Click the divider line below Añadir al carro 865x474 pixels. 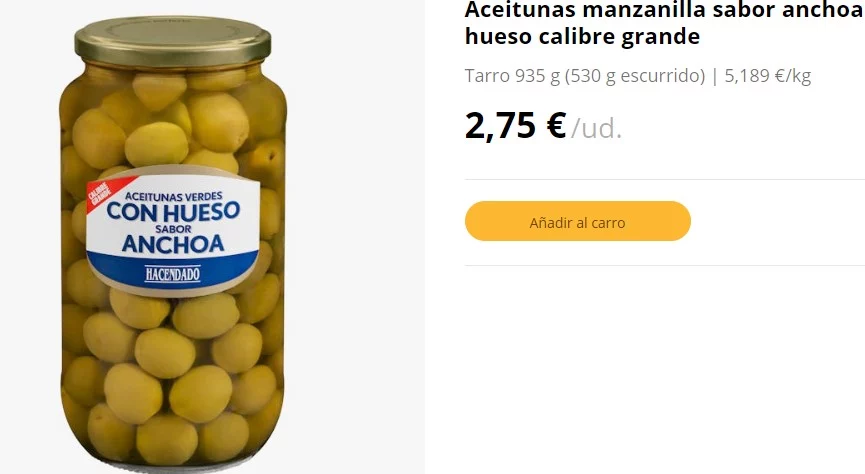click(665, 265)
